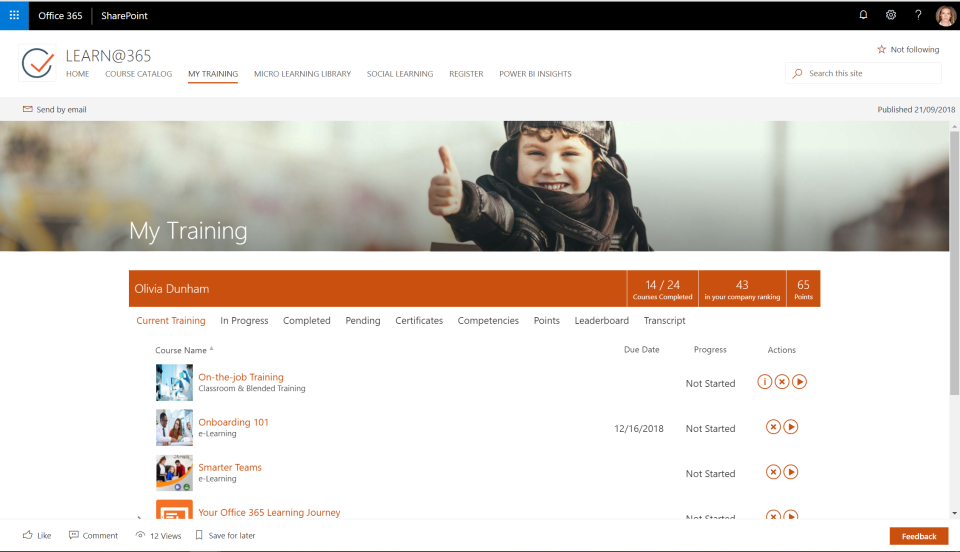Cancel On-the-job Training with X icon
Viewport: 960px width, 552px height.
pyautogui.click(x=782, y=382)
